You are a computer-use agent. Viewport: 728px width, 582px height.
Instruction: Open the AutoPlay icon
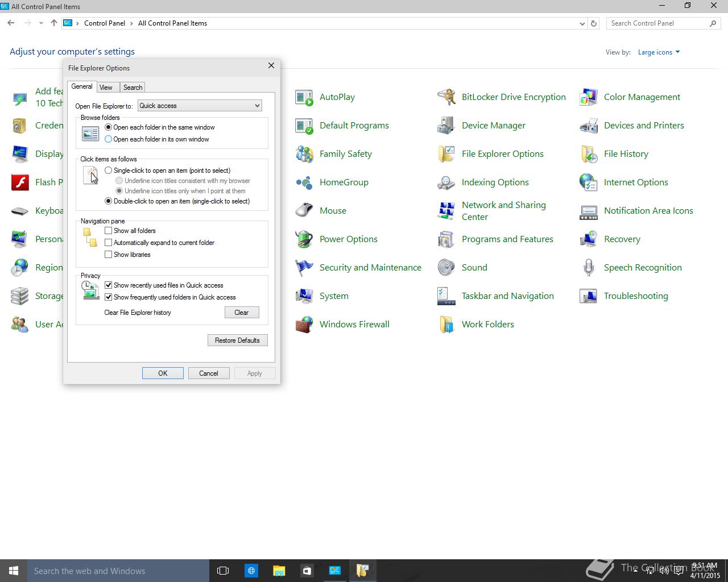tap(304, 97)
